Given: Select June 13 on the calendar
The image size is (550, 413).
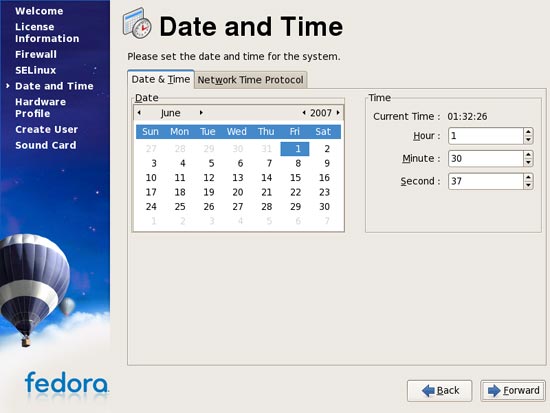Looking at the screenshot, I should [237, 178].
